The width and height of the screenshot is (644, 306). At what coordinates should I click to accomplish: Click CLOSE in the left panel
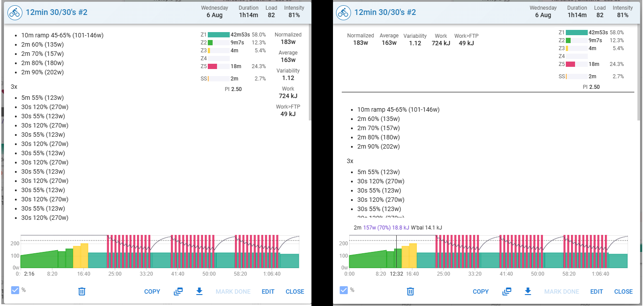click(295, 291)
